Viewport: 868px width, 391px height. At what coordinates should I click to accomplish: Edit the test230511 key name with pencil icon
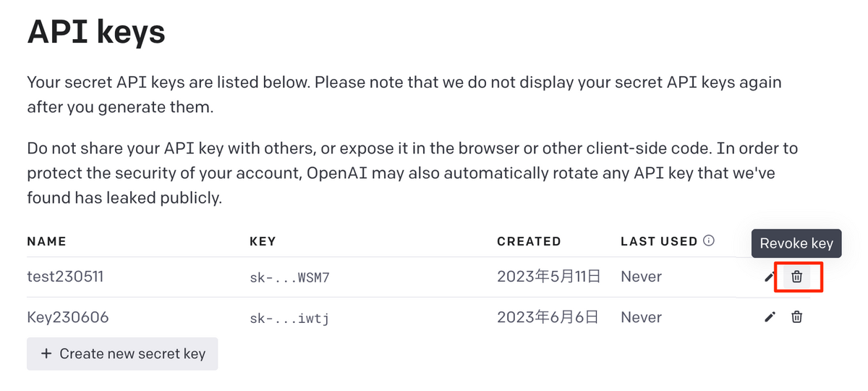click(770, 277)
